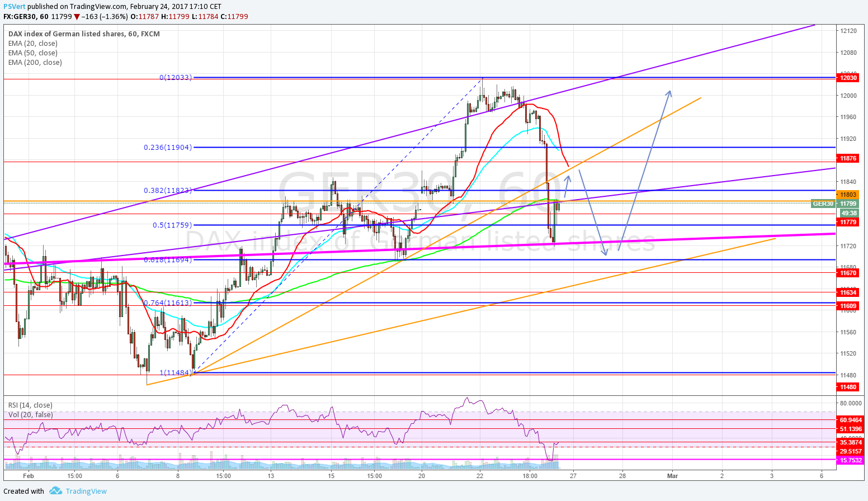Click the Mar date axis label
The height and width of the screenshot is (501, 868).
click(x=673, y=476)
